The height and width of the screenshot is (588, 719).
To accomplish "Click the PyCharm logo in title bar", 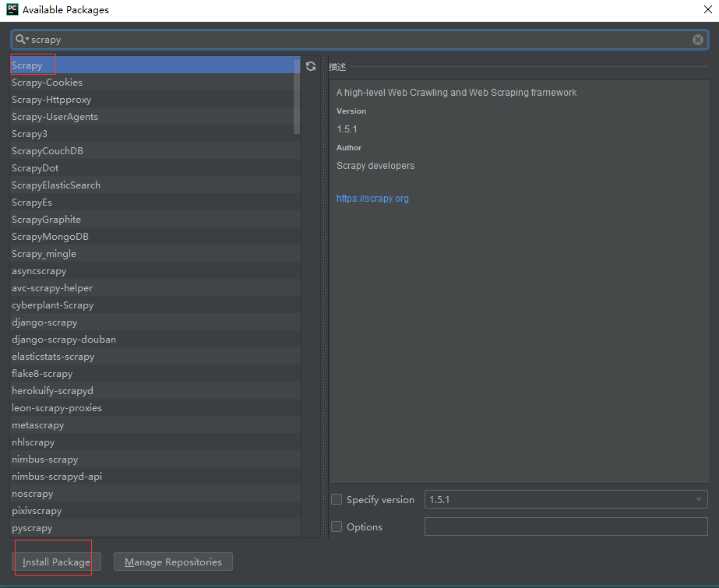I will 12,9.
